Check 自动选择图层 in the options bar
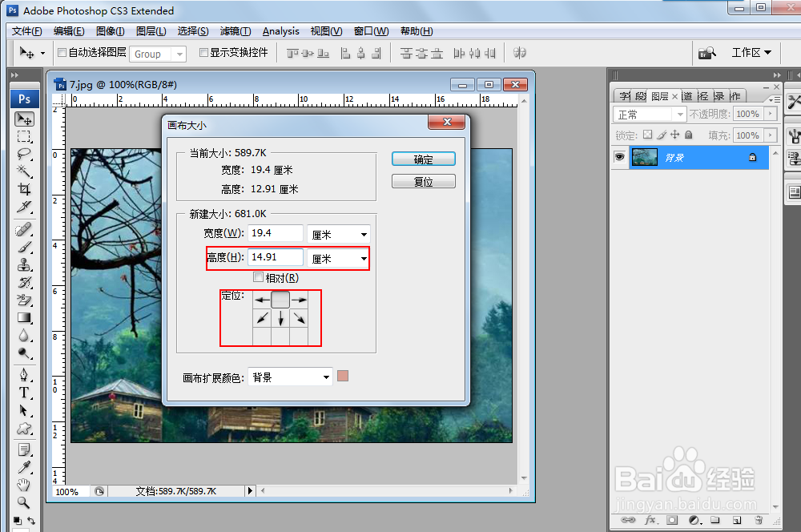The height and width of the screenshot is (532, 801). pyautogui.click(x=61, y=54)
